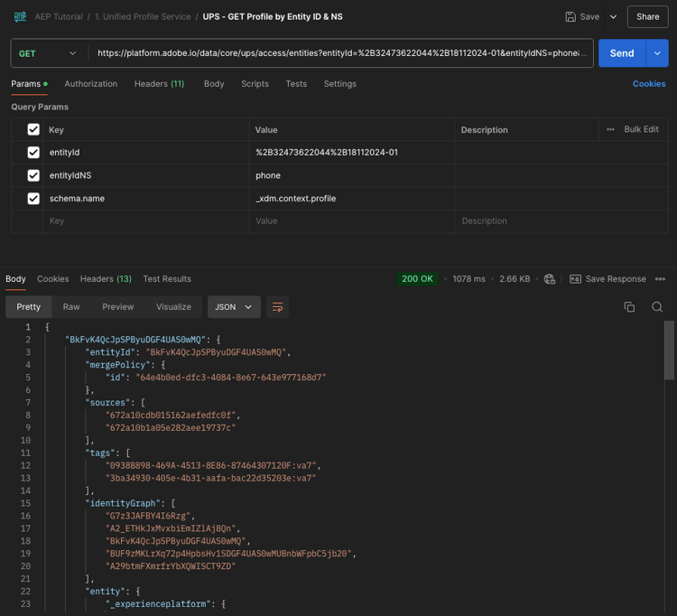Image resolution: width=677 pixels, height=616 pixels.
Task: Open the GET method dropdown
Action: 48,53
